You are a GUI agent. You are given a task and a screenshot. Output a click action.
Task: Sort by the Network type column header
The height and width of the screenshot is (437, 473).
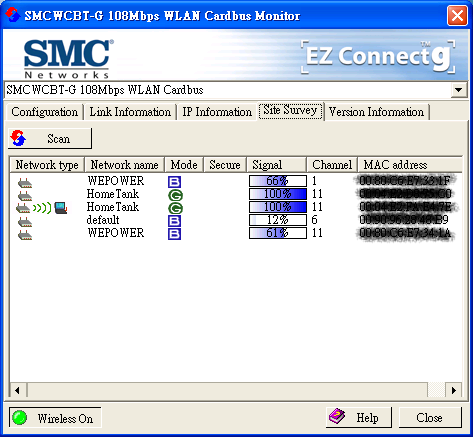click(x=47, y=165)
